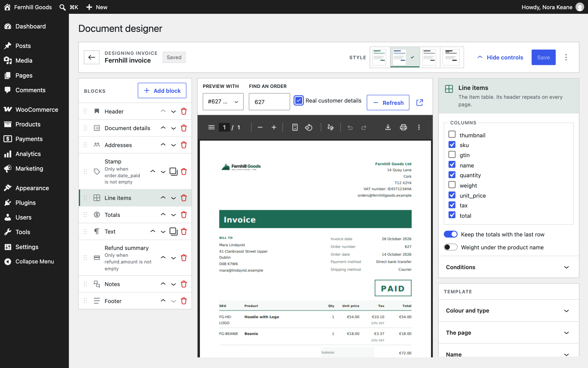Move the Addresses block up

(x=163, y=145)
